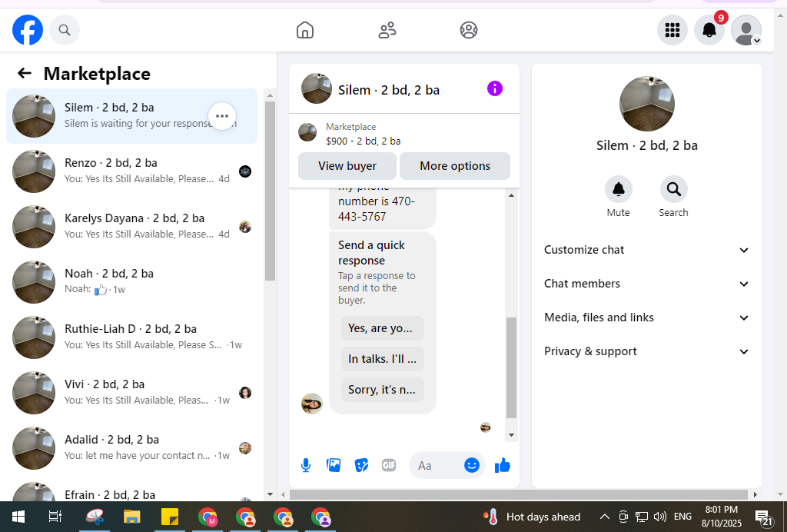
Task: Open the Groups icon
Action: point(469,30)
